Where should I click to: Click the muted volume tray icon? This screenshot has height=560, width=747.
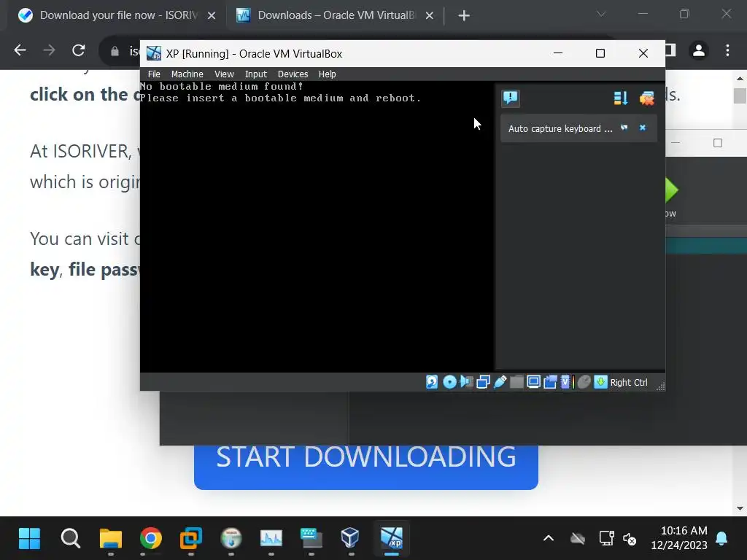(630, 539)
